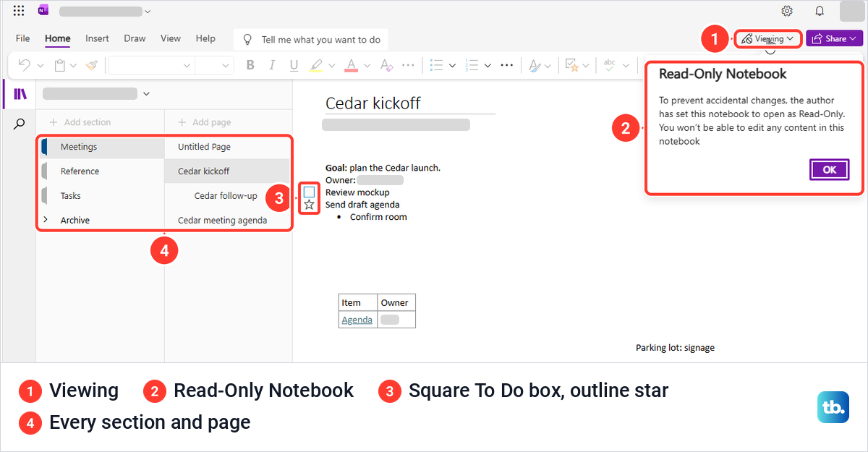Select the Format Painter icon
The width and height of the screenshot is (868, 452).
[x=91, y=65]
